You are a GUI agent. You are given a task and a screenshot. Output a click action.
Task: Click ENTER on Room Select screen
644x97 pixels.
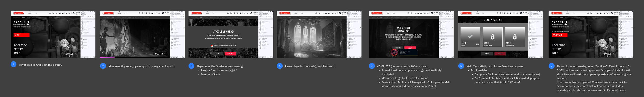[x=500, y=54]
